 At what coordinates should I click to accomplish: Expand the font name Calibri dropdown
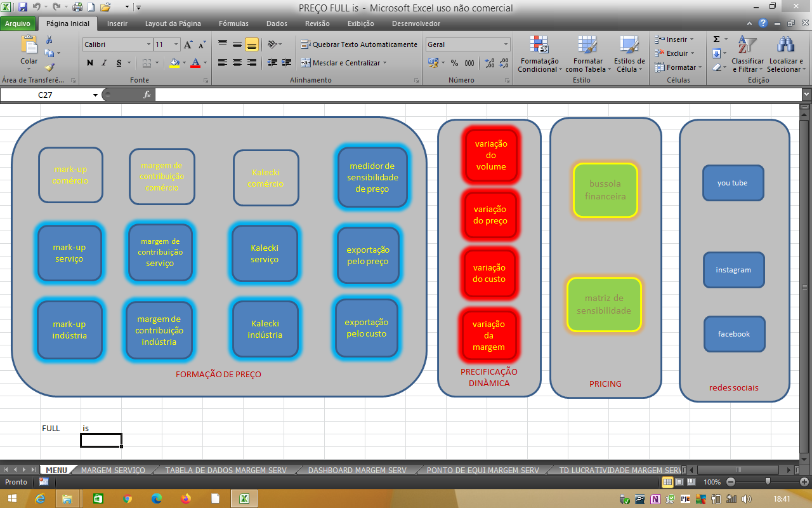click(149, 44)
